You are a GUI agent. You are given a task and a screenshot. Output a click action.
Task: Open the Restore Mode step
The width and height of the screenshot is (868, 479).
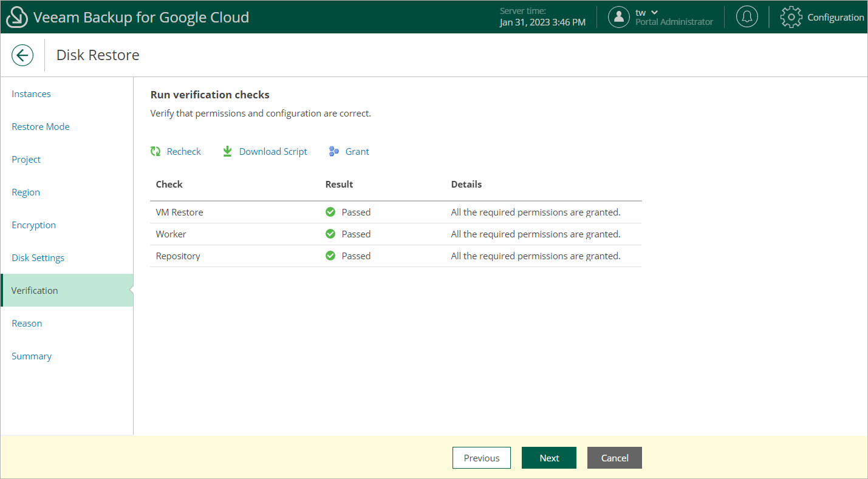pos(41,127)
